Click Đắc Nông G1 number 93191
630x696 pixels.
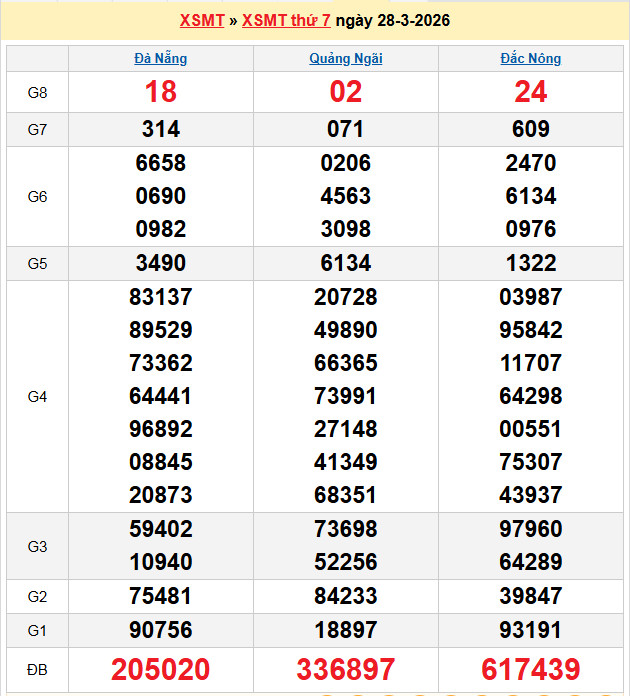(530, 630)
